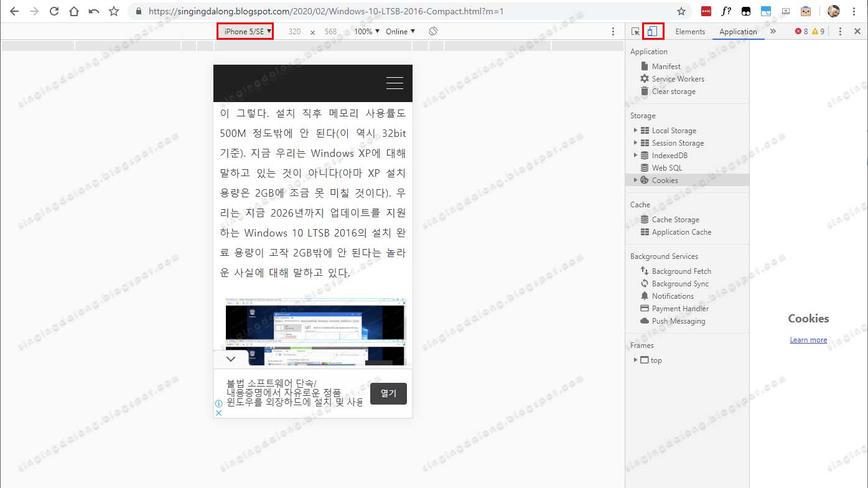Expand the Local Storage tree node

click(x=635, y=130)
